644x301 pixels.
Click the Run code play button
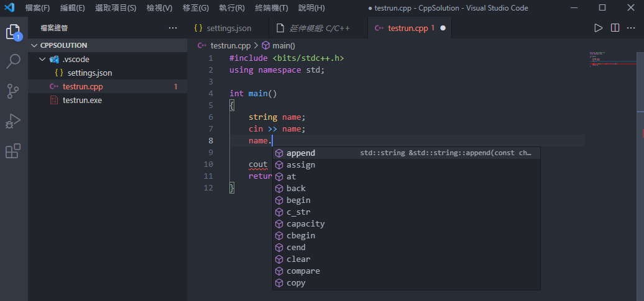(x=598, y=28)
